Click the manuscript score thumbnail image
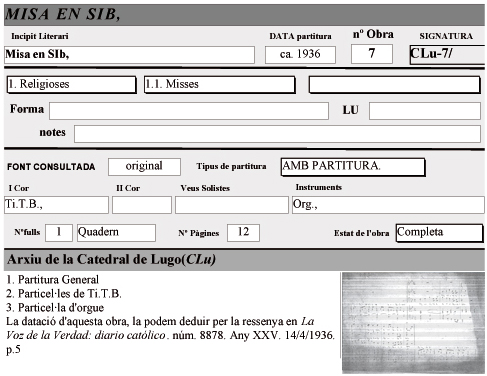This screenshot has height=376, width=487. click(413, 323)
